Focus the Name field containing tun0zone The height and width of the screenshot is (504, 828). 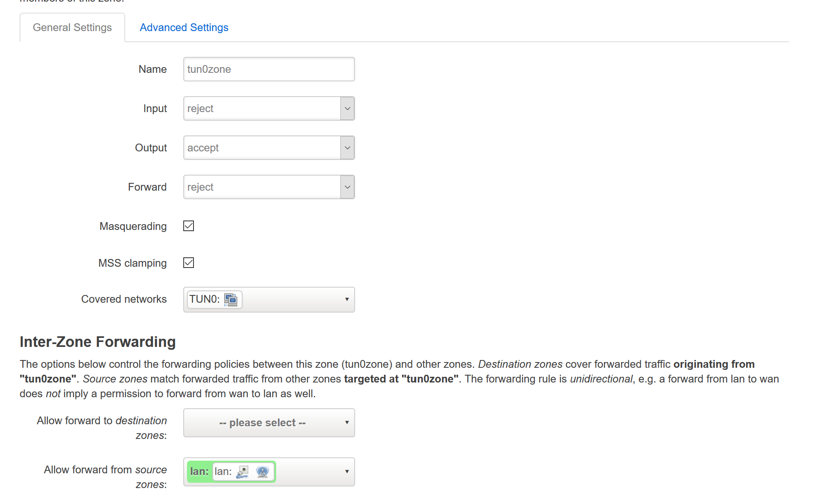point(269,69)
